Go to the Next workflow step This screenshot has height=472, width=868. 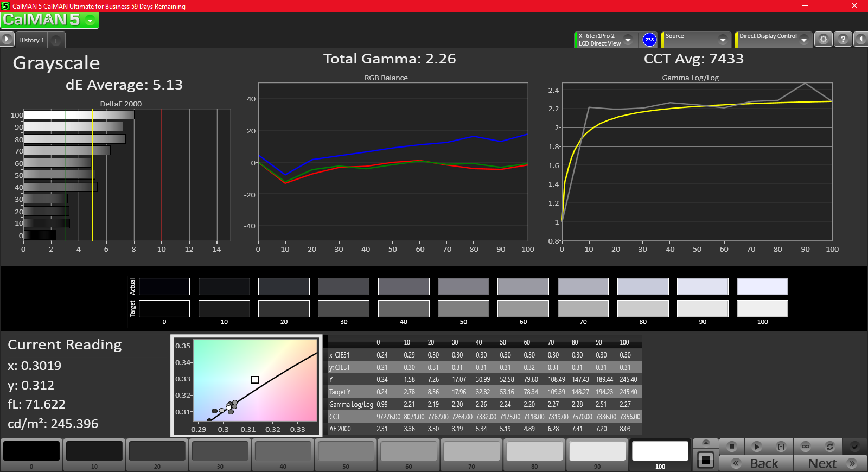[830, 463]
